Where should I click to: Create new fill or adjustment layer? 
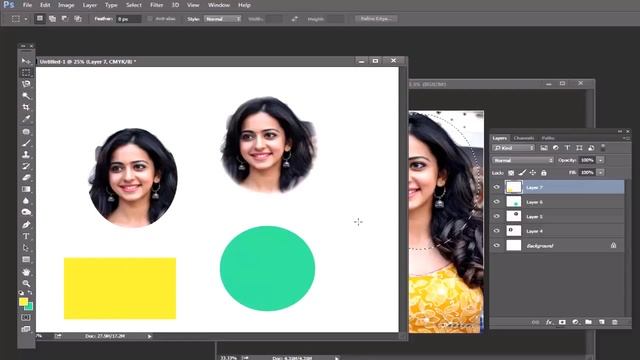(575, 322)
